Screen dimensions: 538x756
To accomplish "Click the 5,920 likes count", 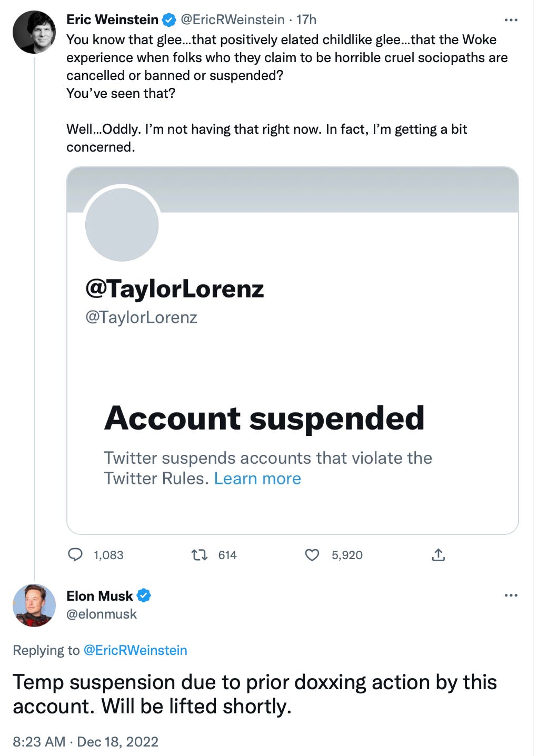I will [x=347, y=555].
